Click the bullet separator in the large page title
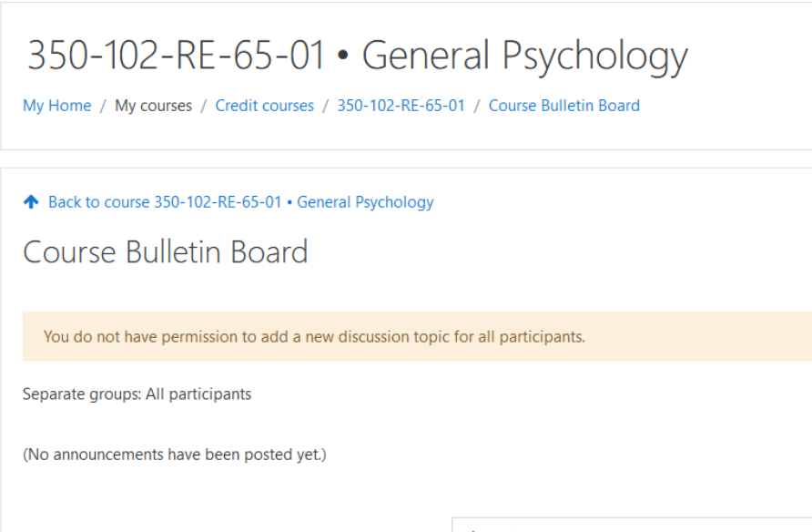Image resolution: width=812 pixels, height=532 pixels. [x=343, y=56]
